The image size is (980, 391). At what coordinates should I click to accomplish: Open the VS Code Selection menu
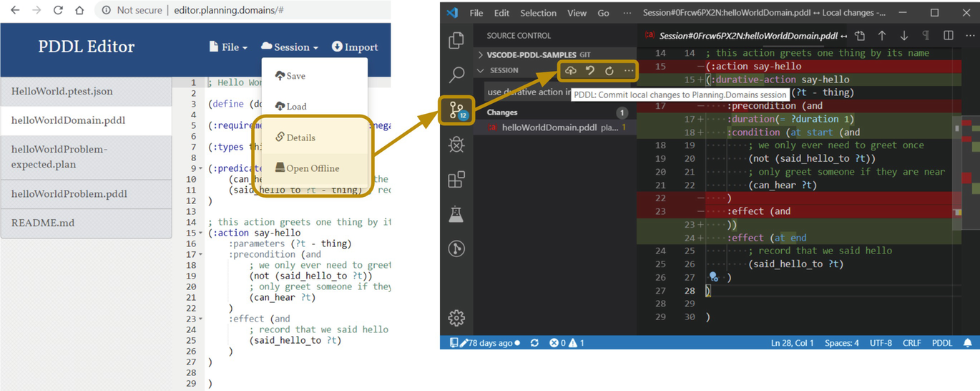coord(538,13)
